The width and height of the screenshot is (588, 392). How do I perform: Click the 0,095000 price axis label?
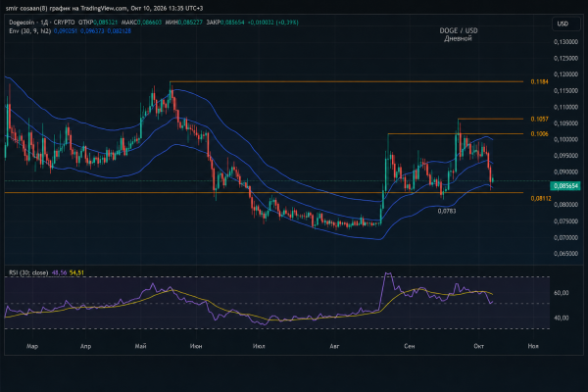tap(565, 155)
